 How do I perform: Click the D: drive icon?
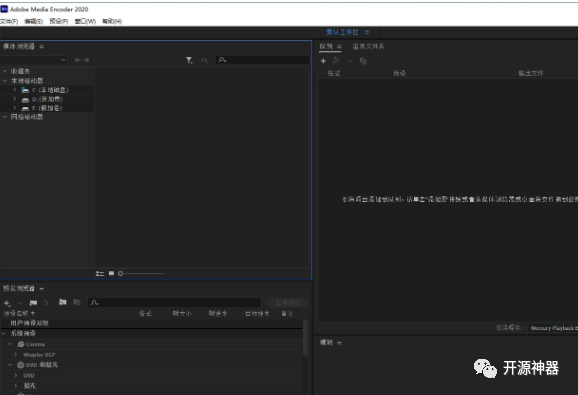coord(25,99)
